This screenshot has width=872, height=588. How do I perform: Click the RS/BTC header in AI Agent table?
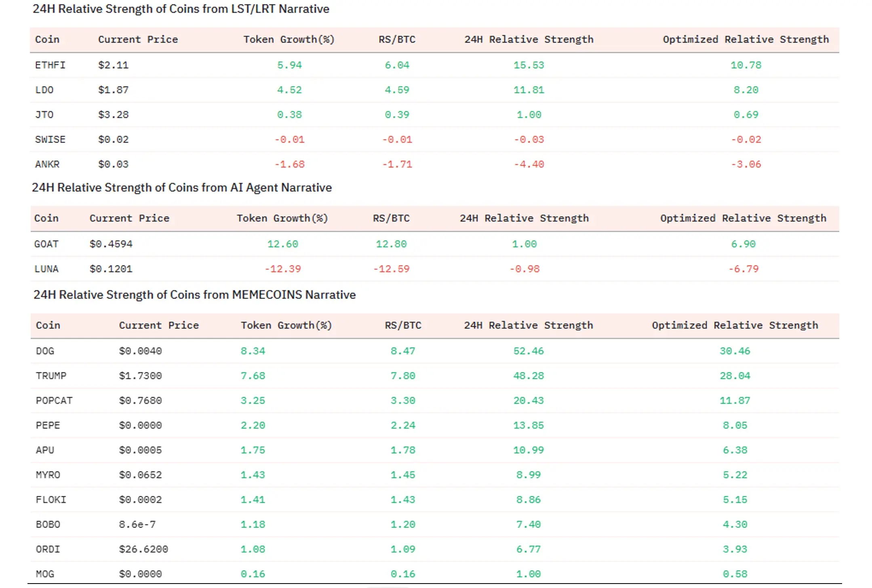click(391, 218)
